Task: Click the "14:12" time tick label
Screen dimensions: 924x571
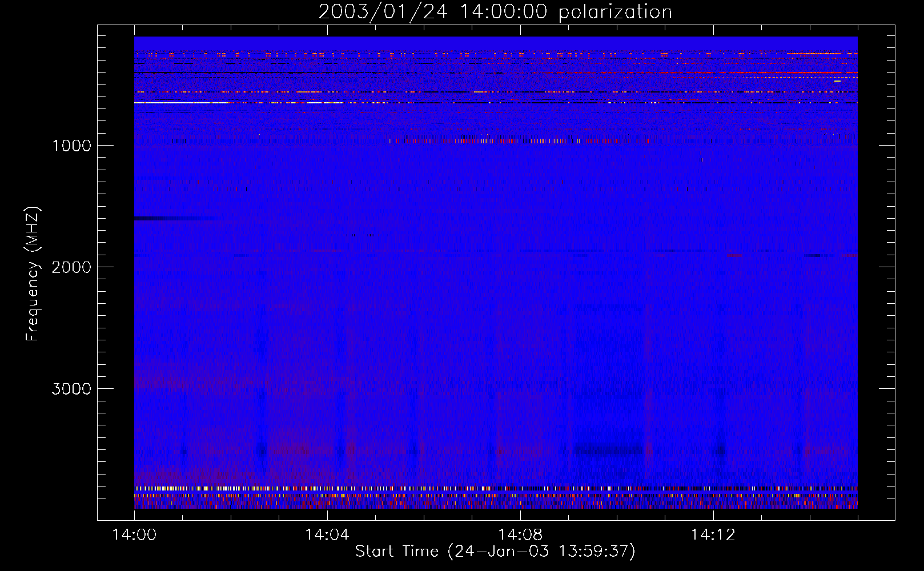Action: (713, 535)
